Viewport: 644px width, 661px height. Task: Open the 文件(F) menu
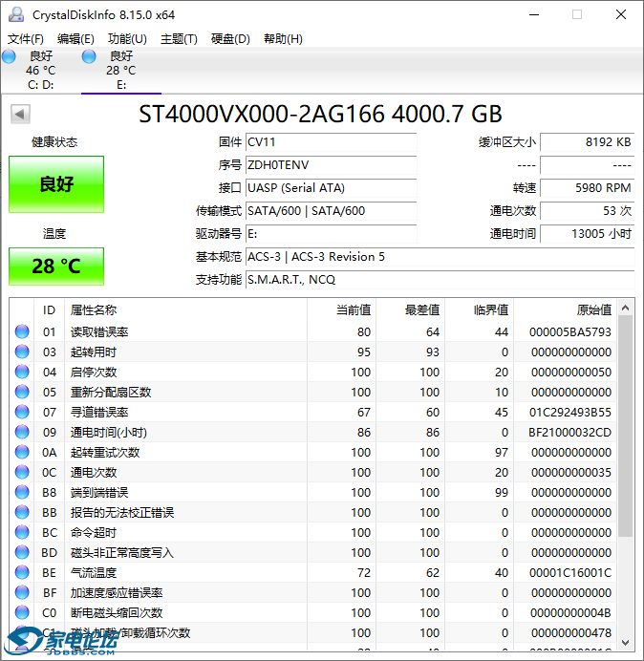point(25,39)
